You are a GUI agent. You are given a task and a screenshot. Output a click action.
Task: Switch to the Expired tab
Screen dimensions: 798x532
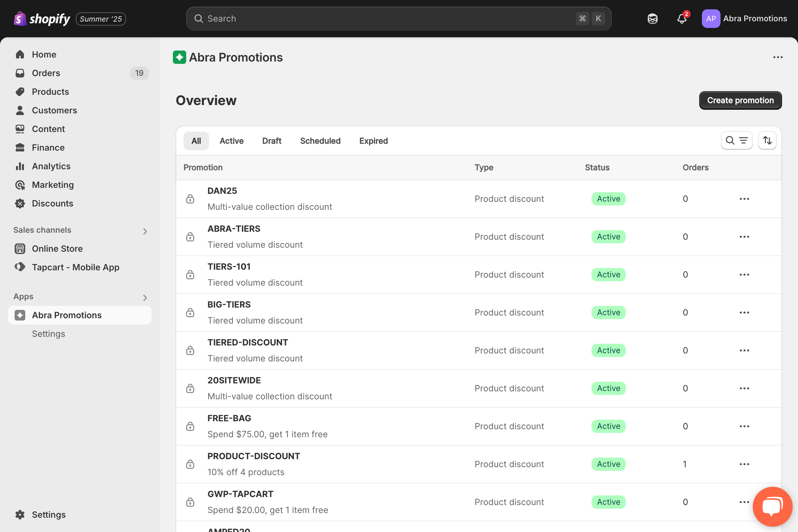pos(373,141)
